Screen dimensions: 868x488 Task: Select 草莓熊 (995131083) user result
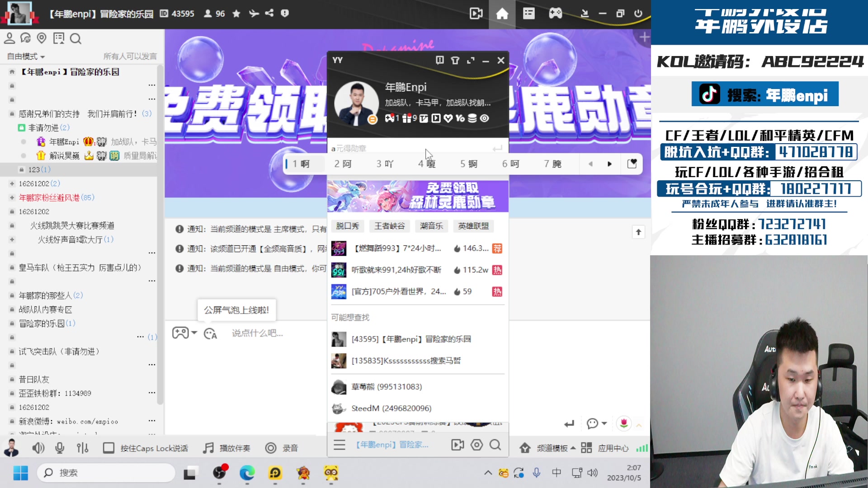tap(417, 387)
